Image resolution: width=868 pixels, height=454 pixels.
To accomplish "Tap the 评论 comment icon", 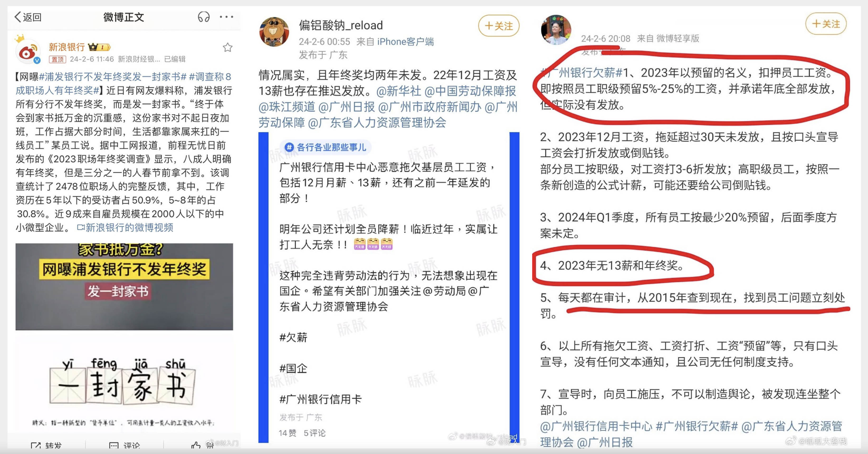I will pos(114,446).
